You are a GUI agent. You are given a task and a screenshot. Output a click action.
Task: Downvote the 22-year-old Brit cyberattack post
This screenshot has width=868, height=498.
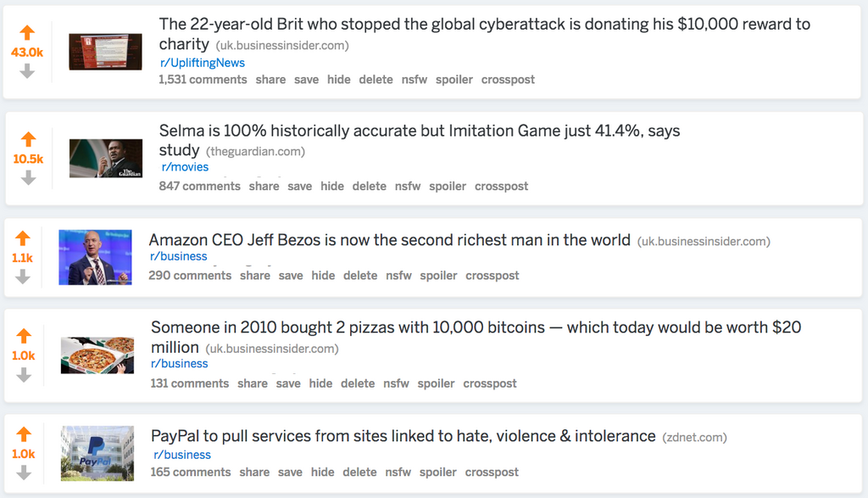pyautogui.click(x=27, y=71)
